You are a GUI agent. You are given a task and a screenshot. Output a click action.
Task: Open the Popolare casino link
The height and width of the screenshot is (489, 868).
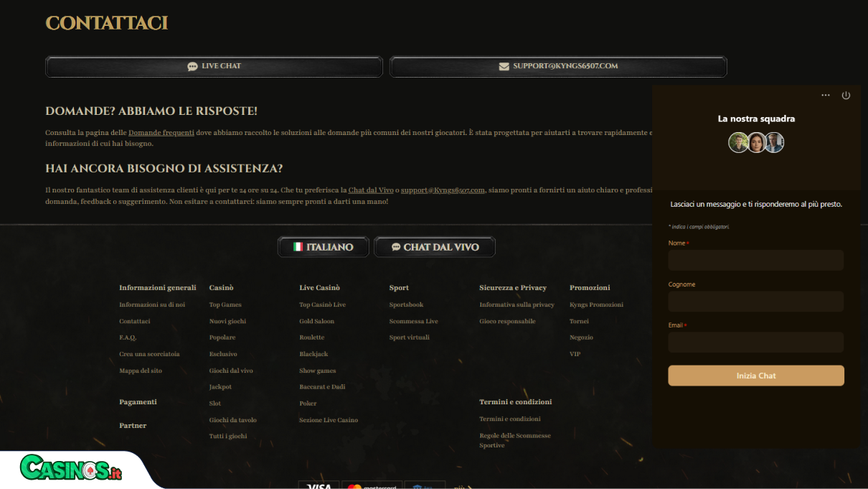tap(222, 337)
